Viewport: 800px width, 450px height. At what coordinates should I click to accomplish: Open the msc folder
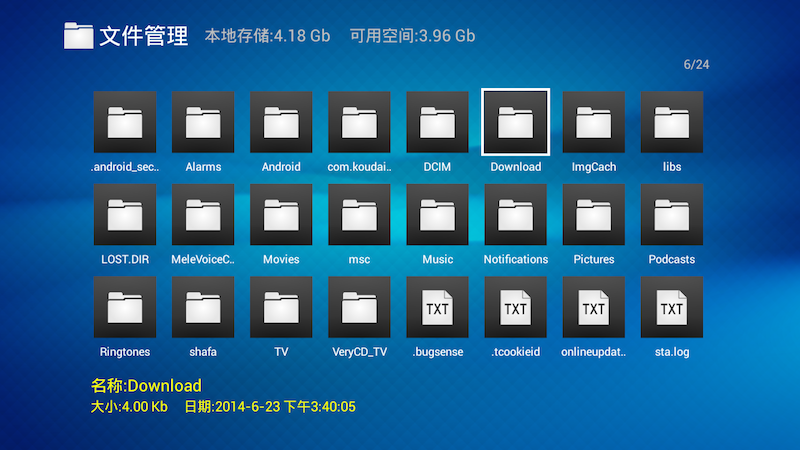pyautogui.click(x=359, y=215)
